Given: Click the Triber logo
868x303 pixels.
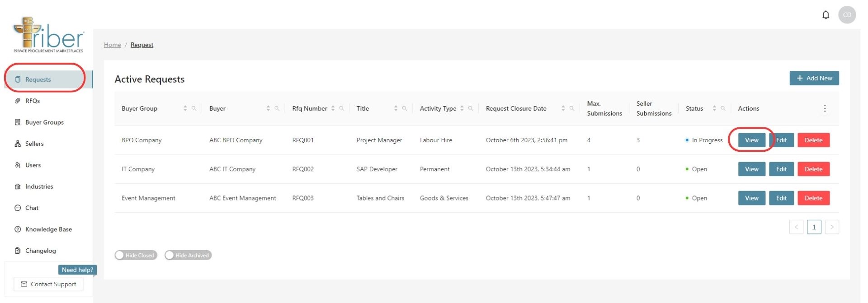Looking at the screenshot, I should [x=48, y=35].
